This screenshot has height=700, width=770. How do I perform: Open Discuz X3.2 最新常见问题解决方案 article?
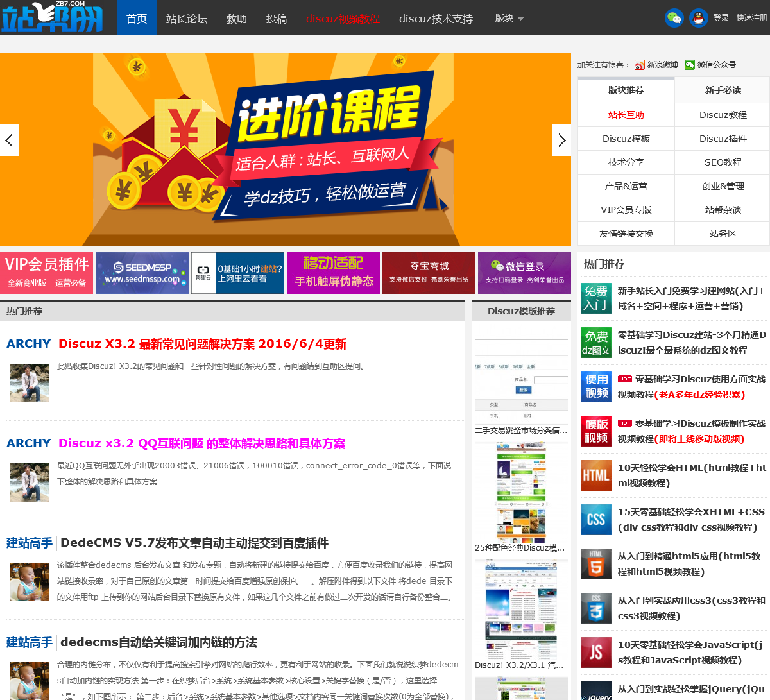point(202,344)
